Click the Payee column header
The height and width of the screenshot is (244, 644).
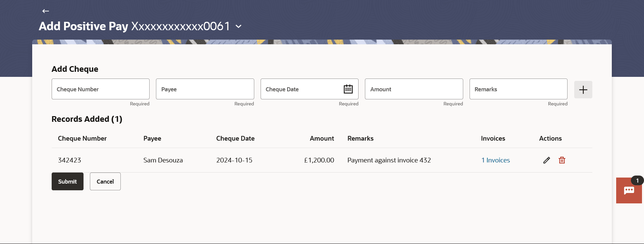(x=152, y=138)
